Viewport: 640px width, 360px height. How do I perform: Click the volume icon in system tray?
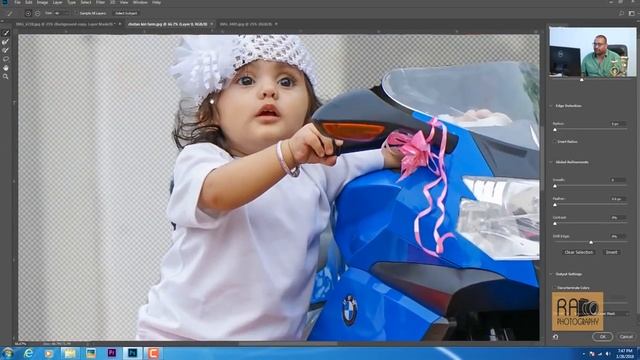pos(608,354)
